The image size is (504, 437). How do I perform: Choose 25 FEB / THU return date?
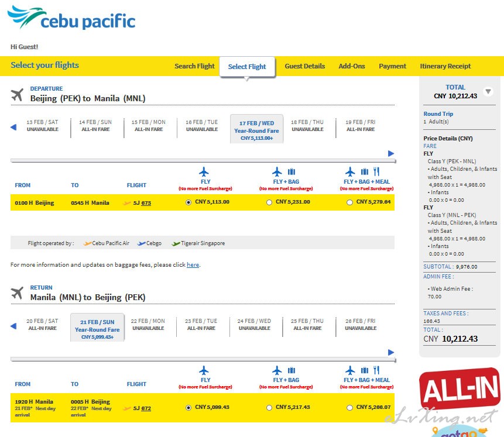coord(307,325)
